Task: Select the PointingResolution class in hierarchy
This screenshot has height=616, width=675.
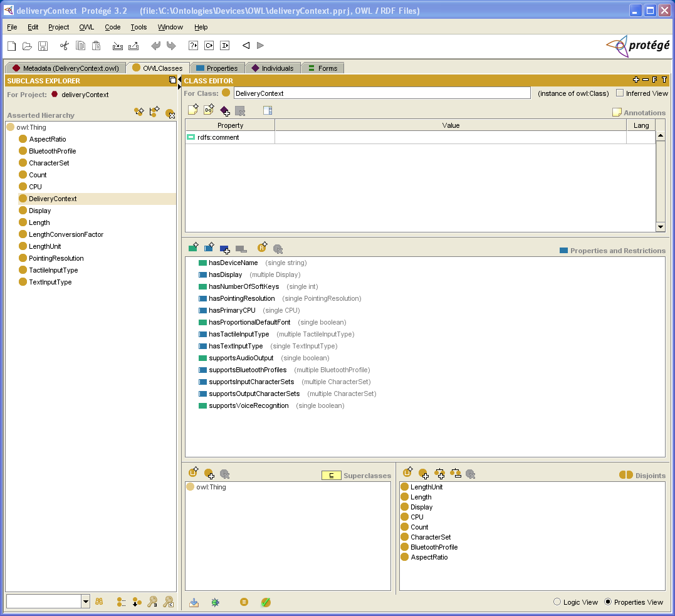Action: pos(56,258)
